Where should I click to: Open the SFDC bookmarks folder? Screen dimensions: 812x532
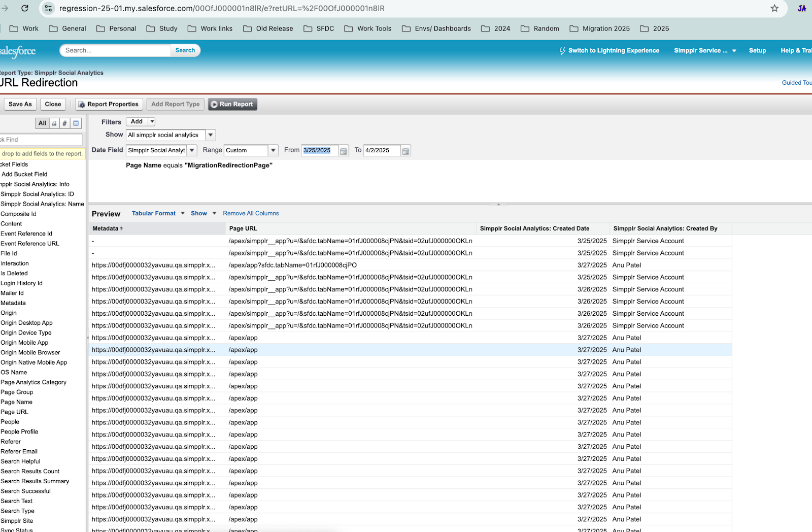pyautogui.click(x=319, y=28)
